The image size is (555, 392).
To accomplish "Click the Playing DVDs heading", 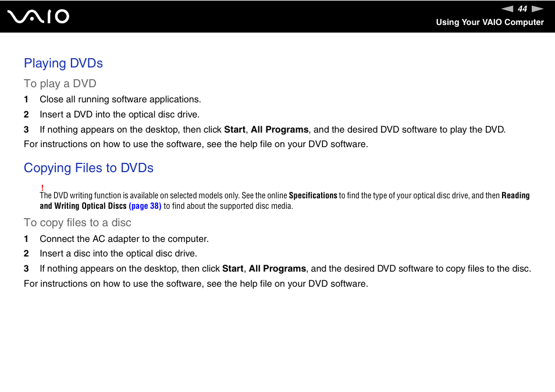I will [63, 63].
